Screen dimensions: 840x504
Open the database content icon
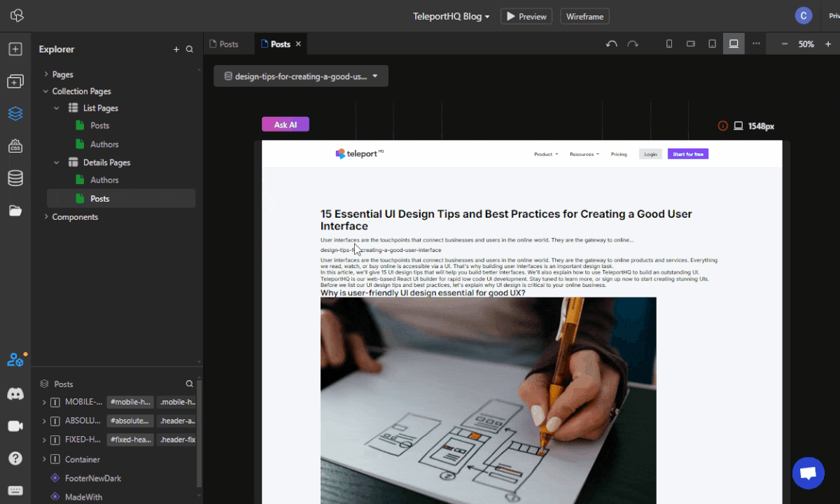pos(15,178)
